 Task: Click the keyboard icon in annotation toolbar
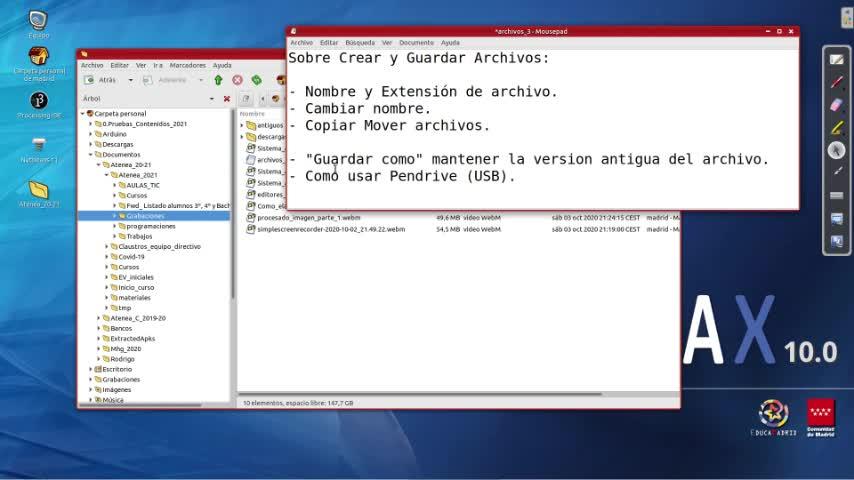(837, 195)
